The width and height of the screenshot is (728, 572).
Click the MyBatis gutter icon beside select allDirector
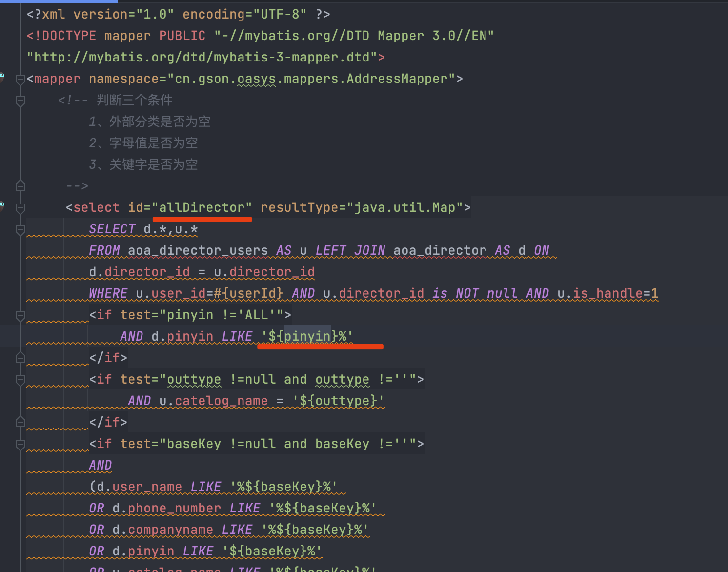[x=1, y=205]
